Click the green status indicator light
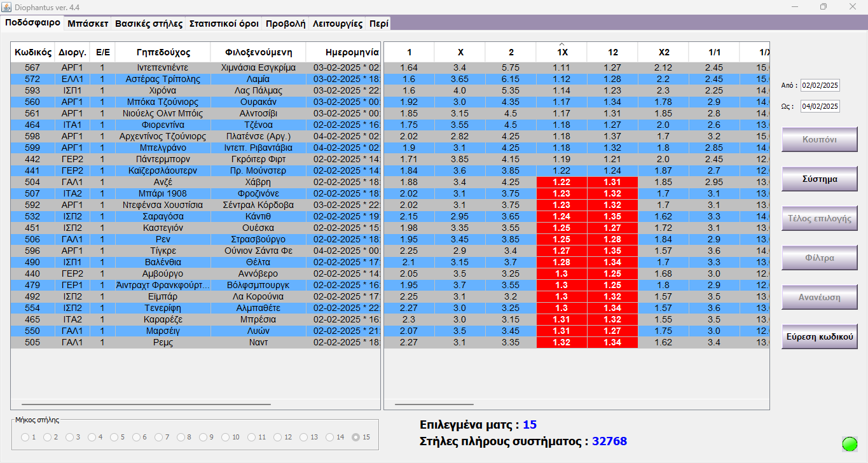This screenshot has width=868, height=463. pyautogui.click(x=850, y=444)
